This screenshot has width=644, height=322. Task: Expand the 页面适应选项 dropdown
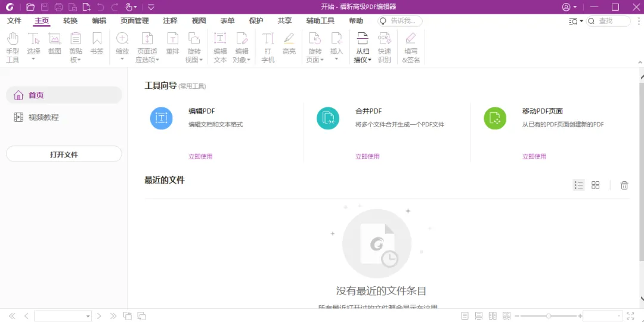[x=157, y=60]
